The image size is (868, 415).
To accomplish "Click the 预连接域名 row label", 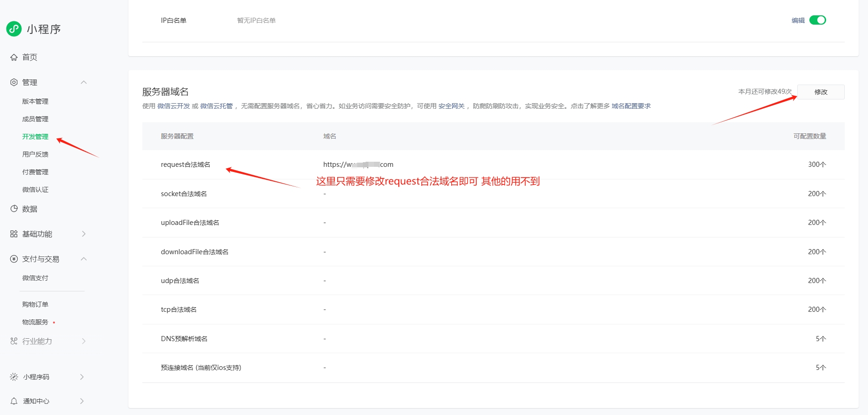I will point(201,368).
